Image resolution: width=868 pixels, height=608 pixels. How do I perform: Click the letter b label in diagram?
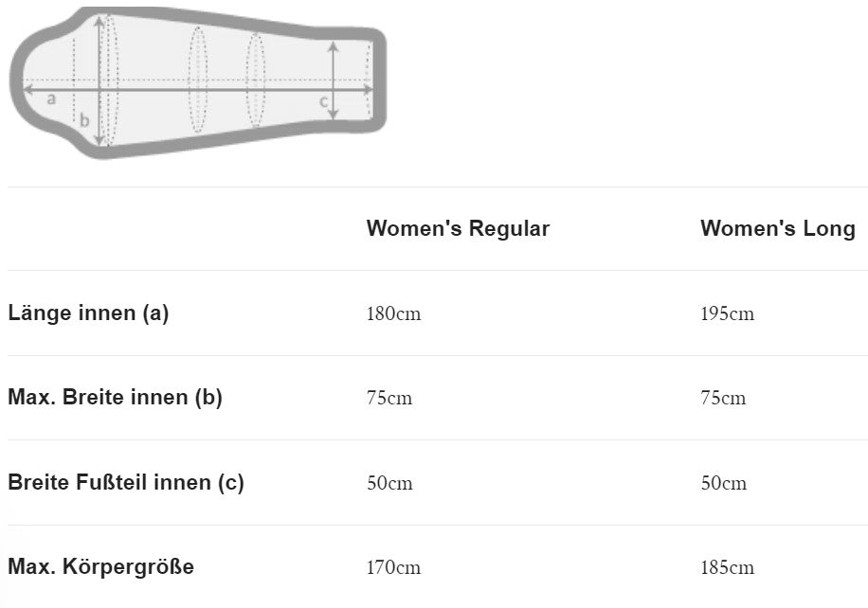coord(84,121)
